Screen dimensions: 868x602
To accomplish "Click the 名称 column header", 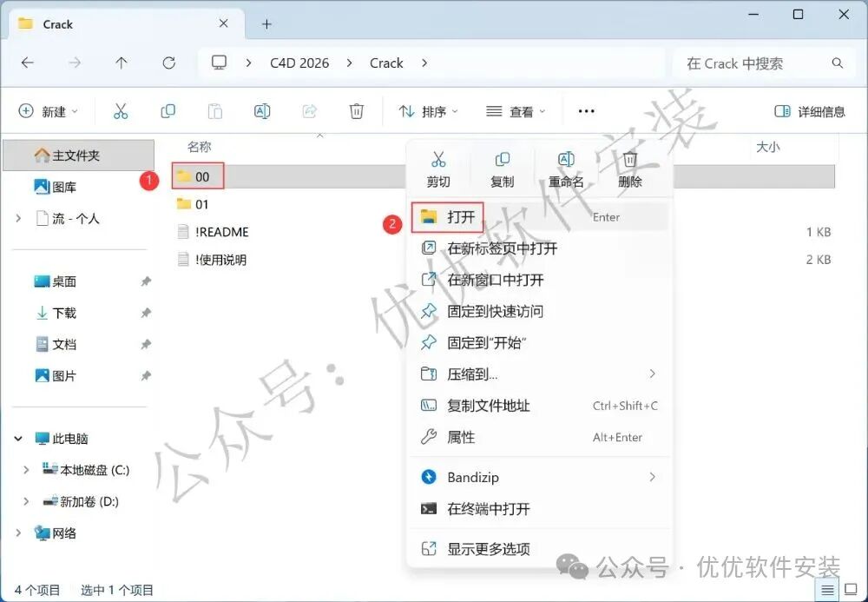I will [200, 147].
